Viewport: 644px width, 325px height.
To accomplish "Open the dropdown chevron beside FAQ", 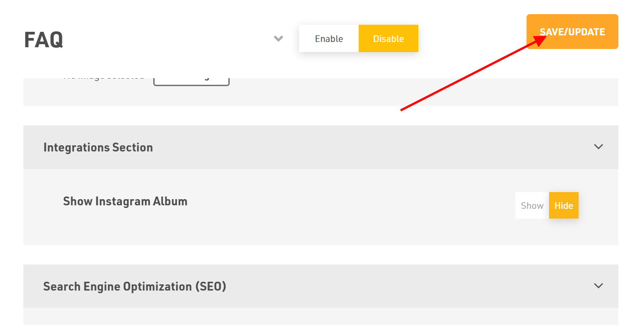I will pyautogui.click(x=278, y=38).
